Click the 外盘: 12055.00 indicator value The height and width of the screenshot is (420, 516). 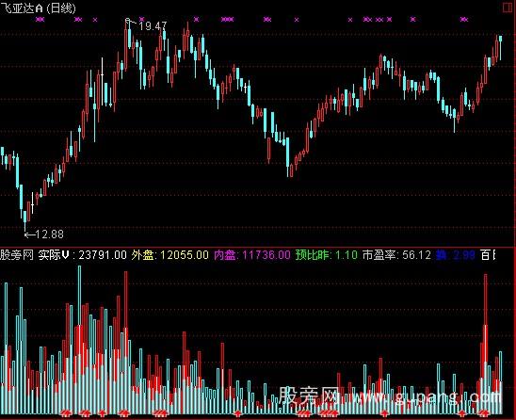(169, 255)
